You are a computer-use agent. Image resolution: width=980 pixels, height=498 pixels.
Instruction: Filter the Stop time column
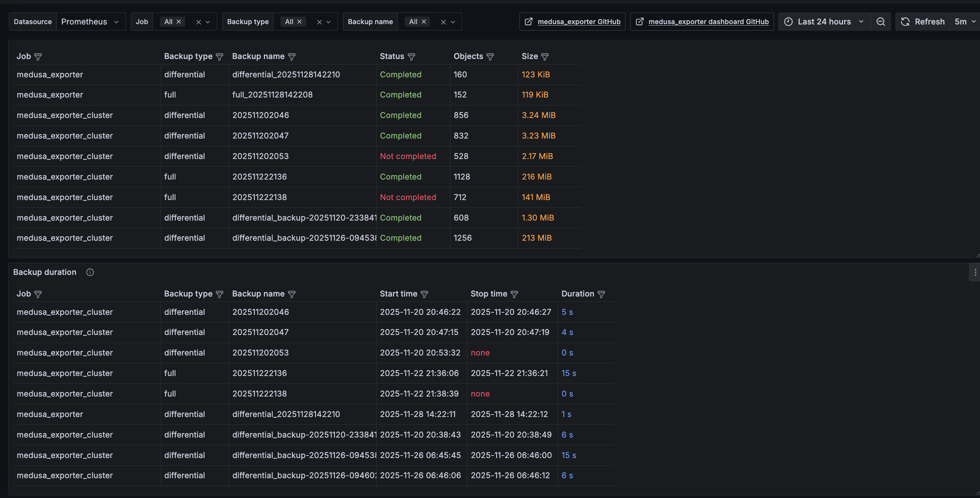(514, 294)
